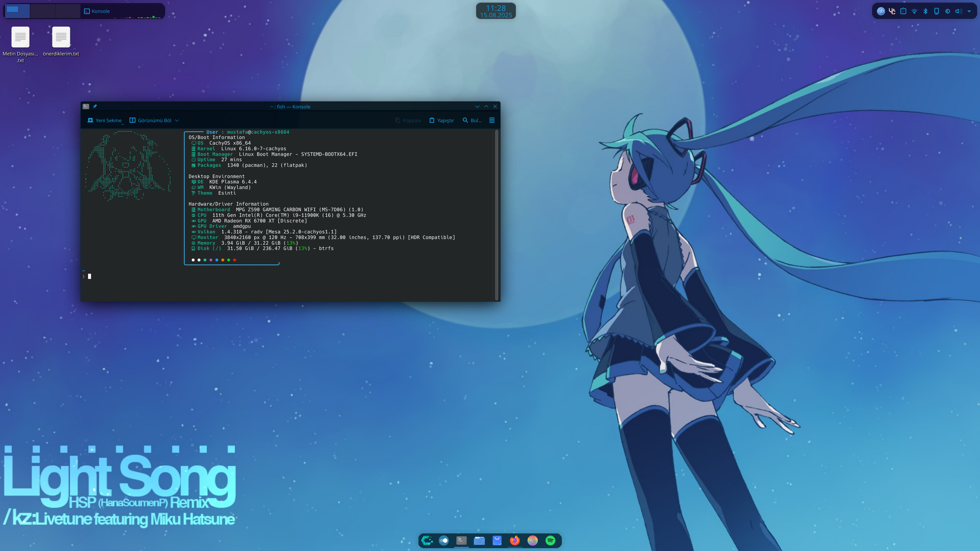980x551 pixels.
Task: Launch the file manager from the dock
Action: (x=479, y=540)
